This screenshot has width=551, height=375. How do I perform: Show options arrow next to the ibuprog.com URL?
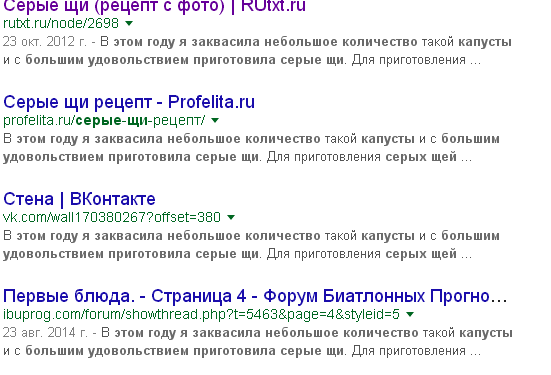410,314
